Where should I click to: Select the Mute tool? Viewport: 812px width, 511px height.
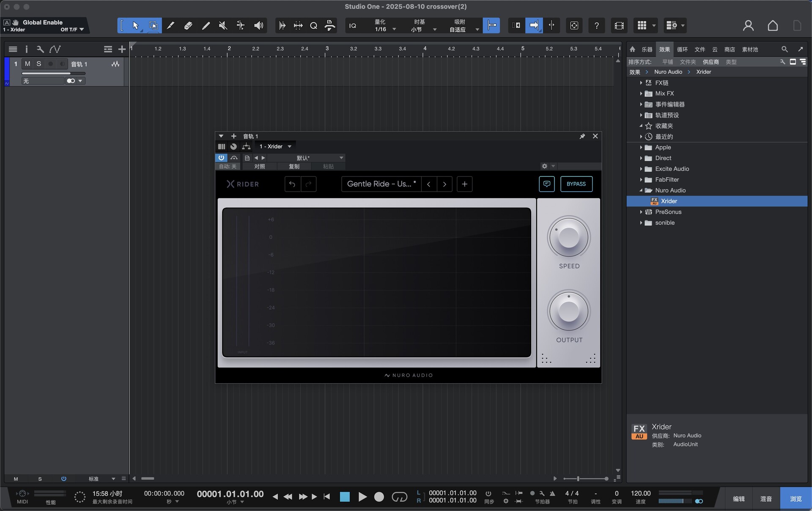[223, 26]
